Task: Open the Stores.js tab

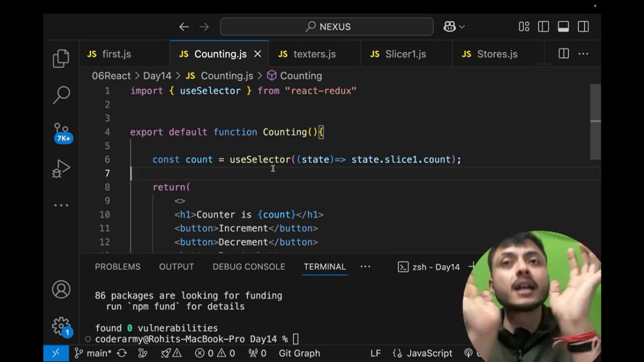Action: tap(497, 54)
